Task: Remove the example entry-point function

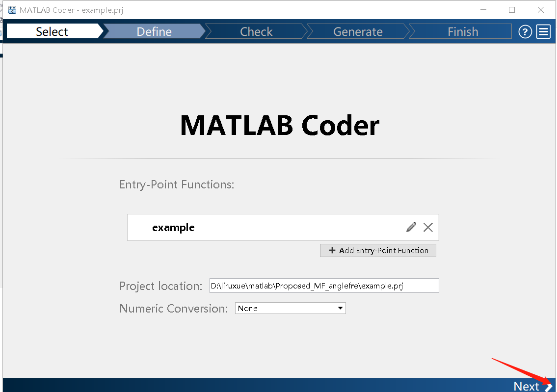Action: click(428, 227)
